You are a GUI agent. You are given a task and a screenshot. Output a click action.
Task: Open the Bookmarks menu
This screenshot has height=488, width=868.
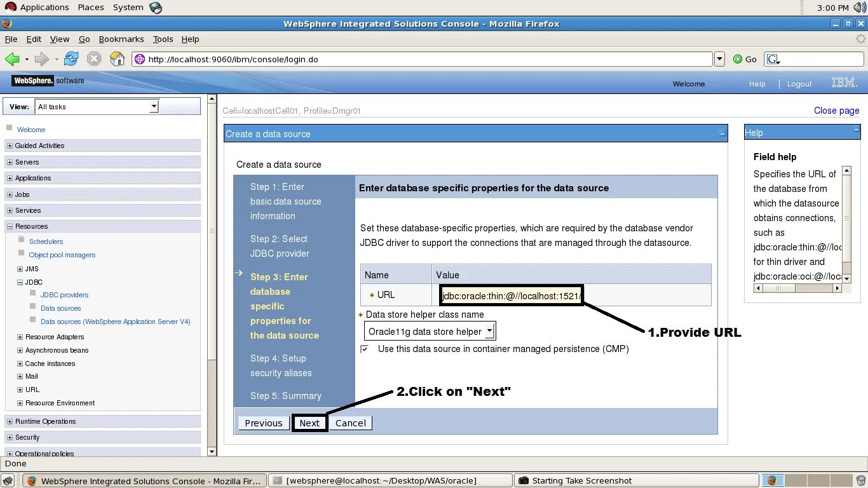121,39
